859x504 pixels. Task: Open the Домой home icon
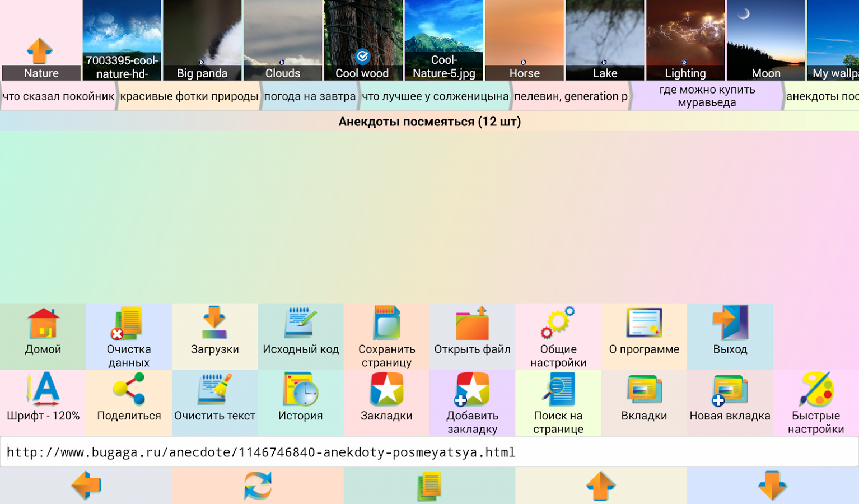(43, 336)
